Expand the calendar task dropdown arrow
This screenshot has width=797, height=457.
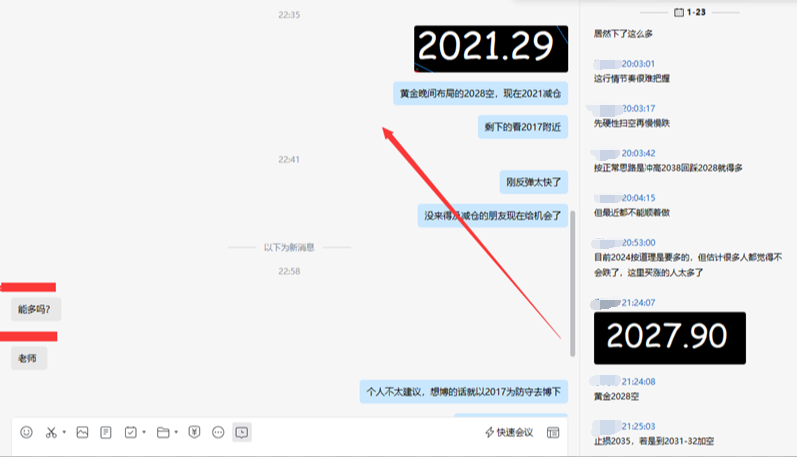click(x=144, y=432)
